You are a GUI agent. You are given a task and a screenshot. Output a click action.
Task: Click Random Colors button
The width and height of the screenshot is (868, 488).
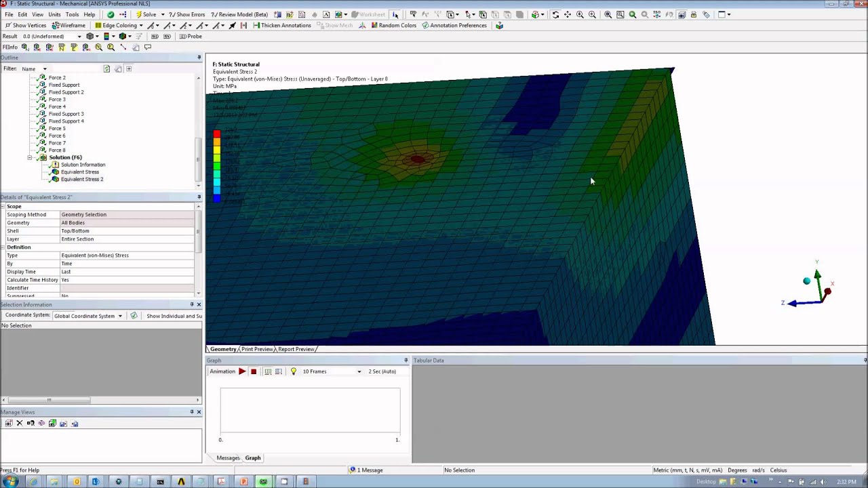pos(393,25)
